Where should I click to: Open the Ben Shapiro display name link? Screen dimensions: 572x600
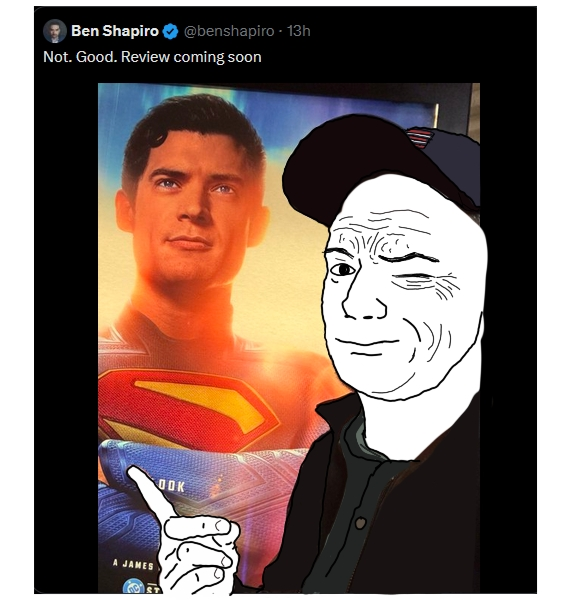click(115, 31)
